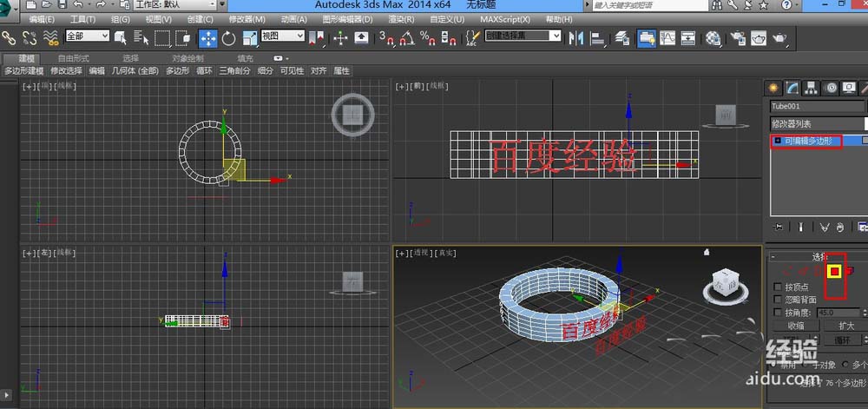Open the Rendered Frame Window icon

tap(759, 37)
